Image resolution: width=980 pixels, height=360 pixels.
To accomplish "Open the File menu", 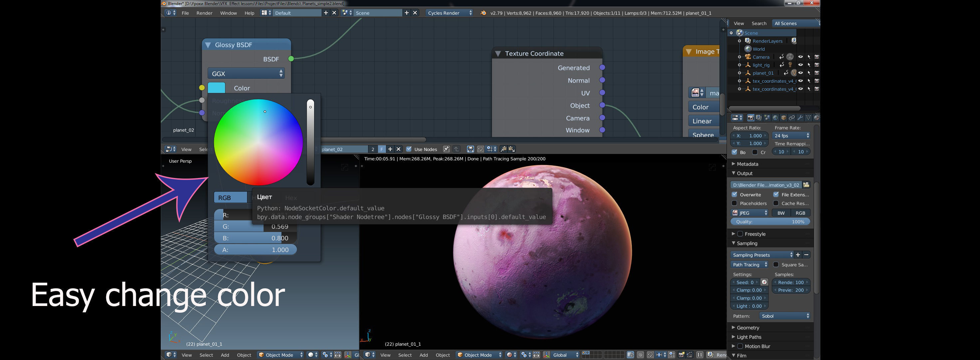I will tap(185, 13).
